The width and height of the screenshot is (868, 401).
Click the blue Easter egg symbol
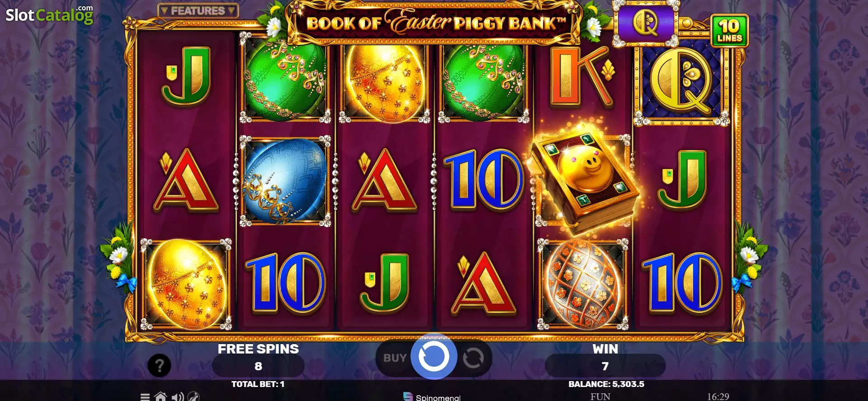285,181
